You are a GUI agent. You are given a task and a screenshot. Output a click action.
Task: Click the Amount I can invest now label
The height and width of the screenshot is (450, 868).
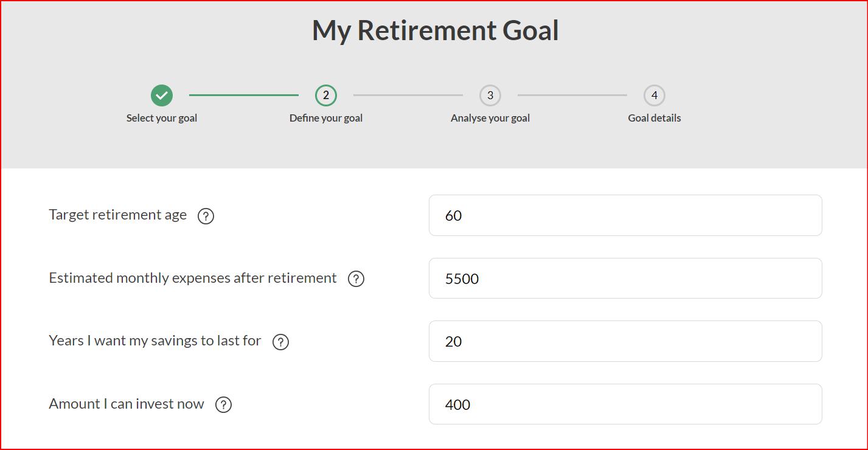[x=127, y=404]
